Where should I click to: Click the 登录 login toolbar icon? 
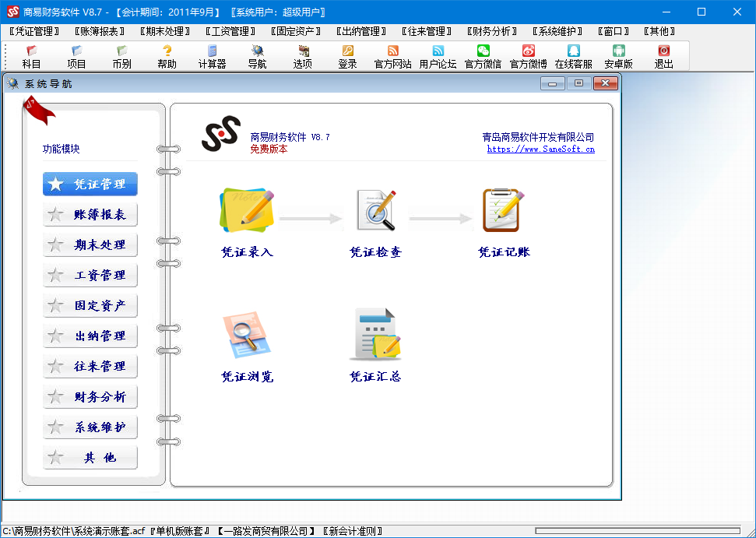pos(347,56)
